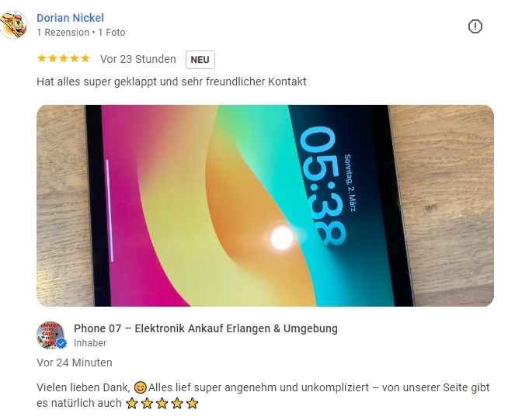The image size is (508, 420).
Task: Click the blue verified checkmark badge
Action: click(61, 343)
